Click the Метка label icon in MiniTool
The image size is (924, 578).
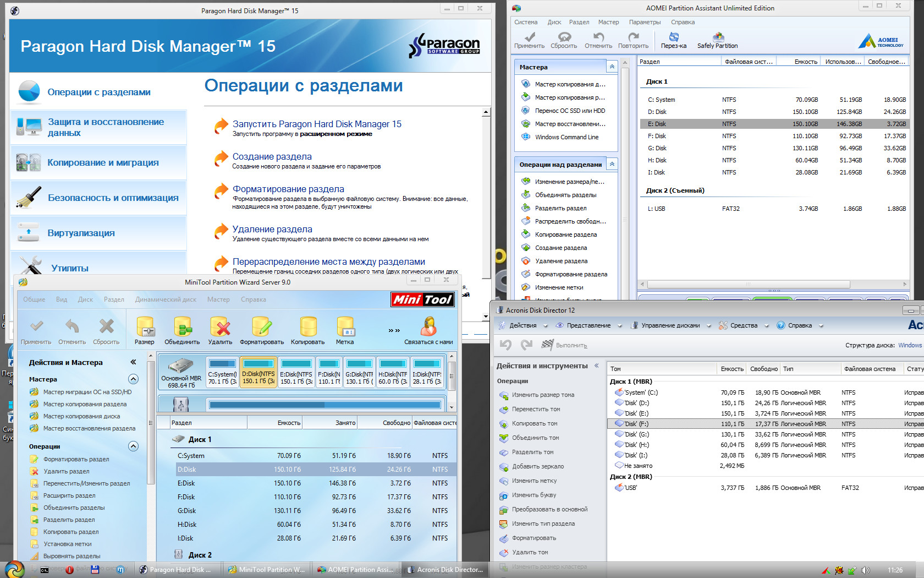[345, 326]
